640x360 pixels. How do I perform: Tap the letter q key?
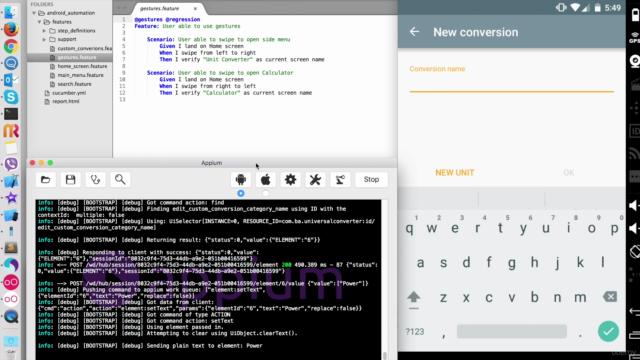pos(409,228)
